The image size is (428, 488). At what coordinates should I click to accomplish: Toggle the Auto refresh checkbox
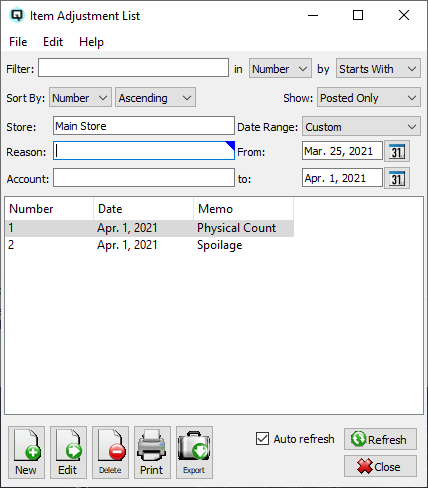pos(262,439)
